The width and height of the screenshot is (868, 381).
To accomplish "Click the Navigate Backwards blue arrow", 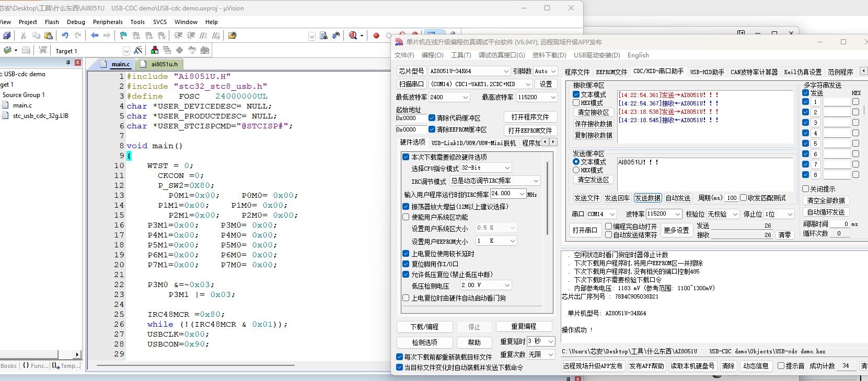I will coord(95,35).
